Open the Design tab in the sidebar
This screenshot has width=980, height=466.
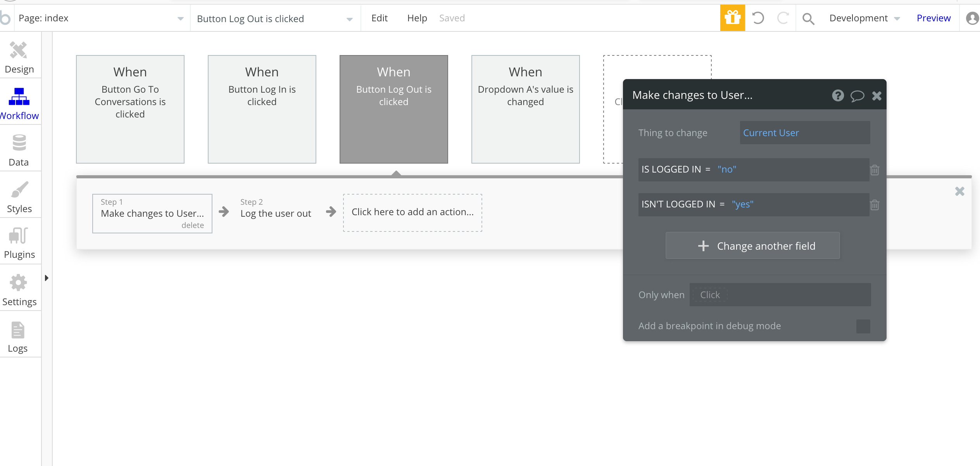tap(19, 57)
